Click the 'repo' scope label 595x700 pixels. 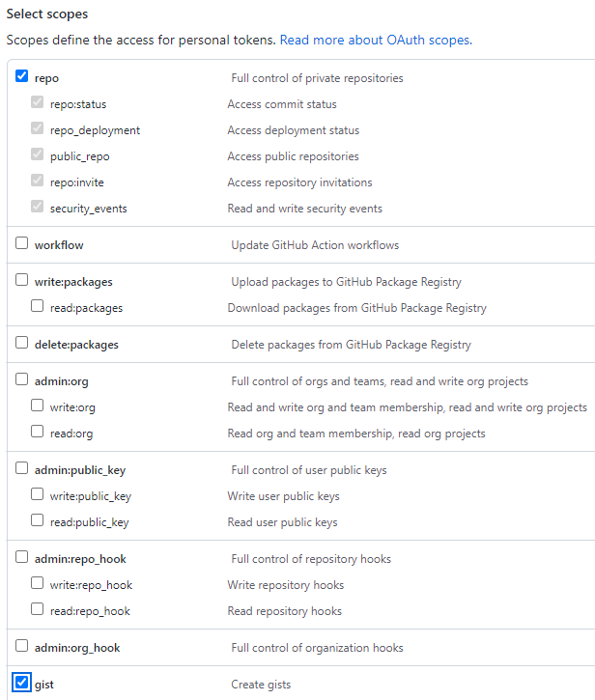(x=46, y=78)
